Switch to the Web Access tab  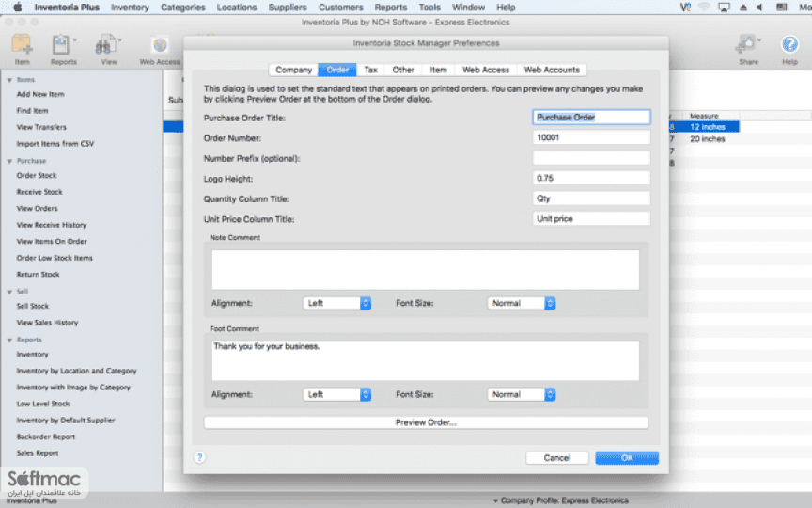pos(486,70)
